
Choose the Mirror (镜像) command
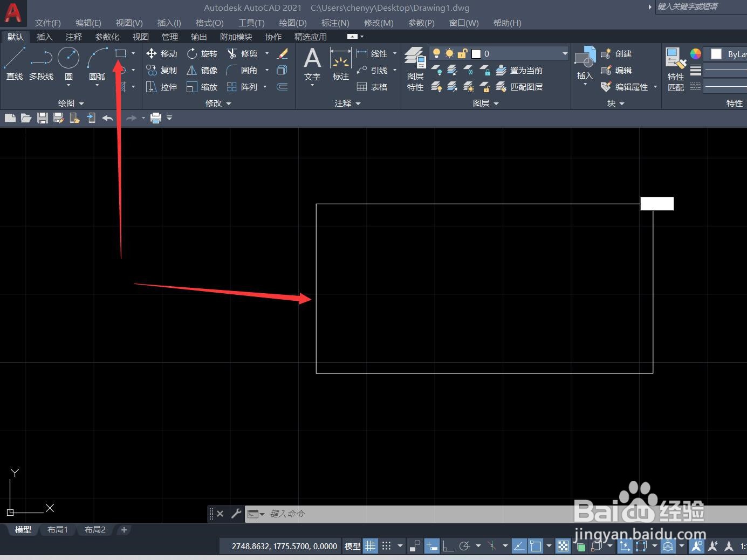(202, 70)
